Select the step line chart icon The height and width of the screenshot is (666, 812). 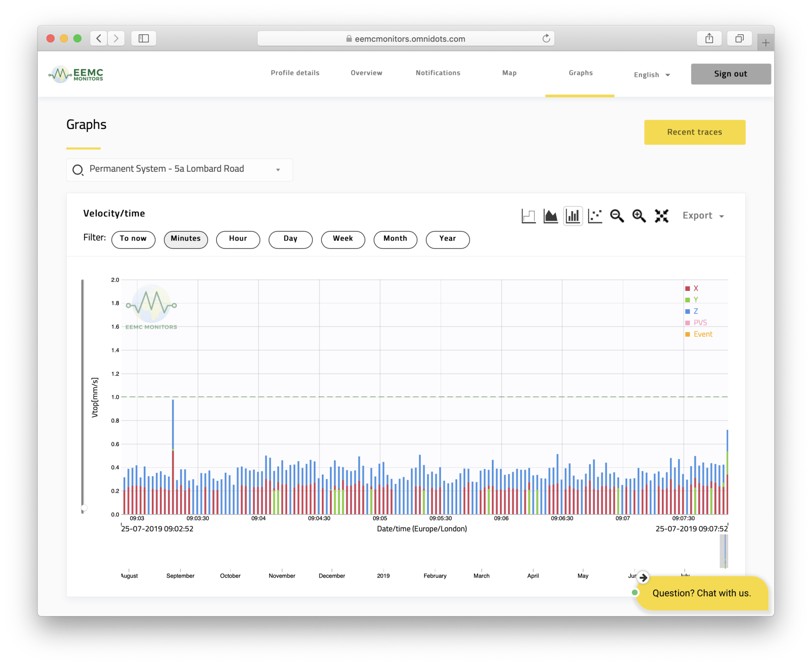pyautogui.click(x=528, y=216)
